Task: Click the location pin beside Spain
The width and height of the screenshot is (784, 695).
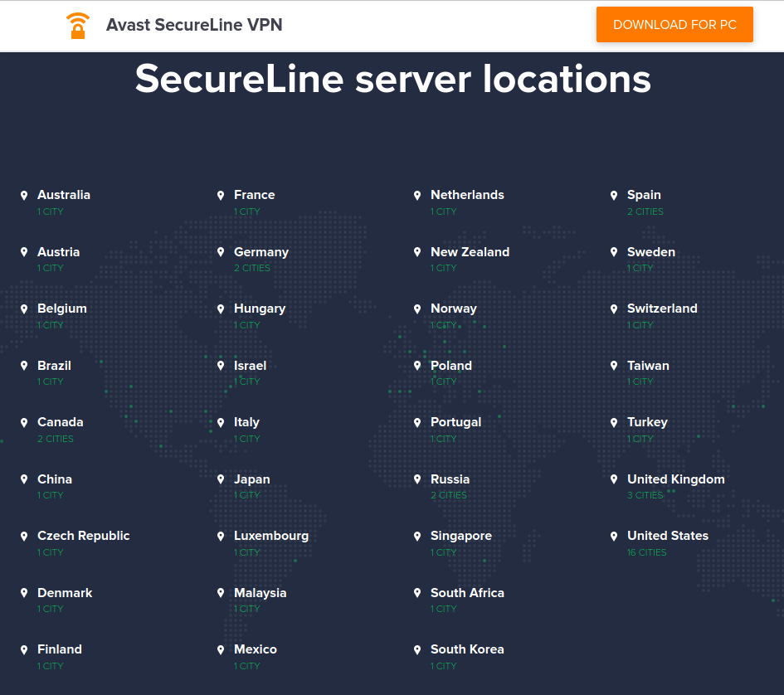Action: coord(614,196)
